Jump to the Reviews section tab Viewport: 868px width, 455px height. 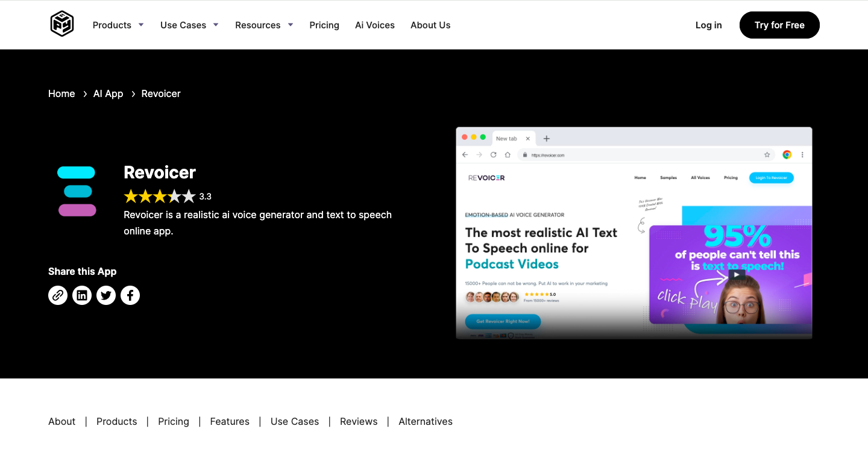coord(359,422)
